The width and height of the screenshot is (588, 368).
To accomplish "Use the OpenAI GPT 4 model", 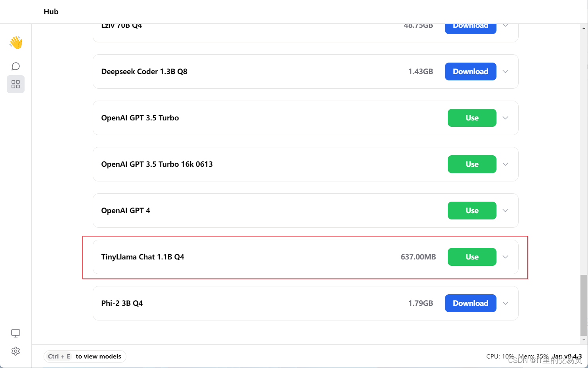I will (x=472, y=210).
